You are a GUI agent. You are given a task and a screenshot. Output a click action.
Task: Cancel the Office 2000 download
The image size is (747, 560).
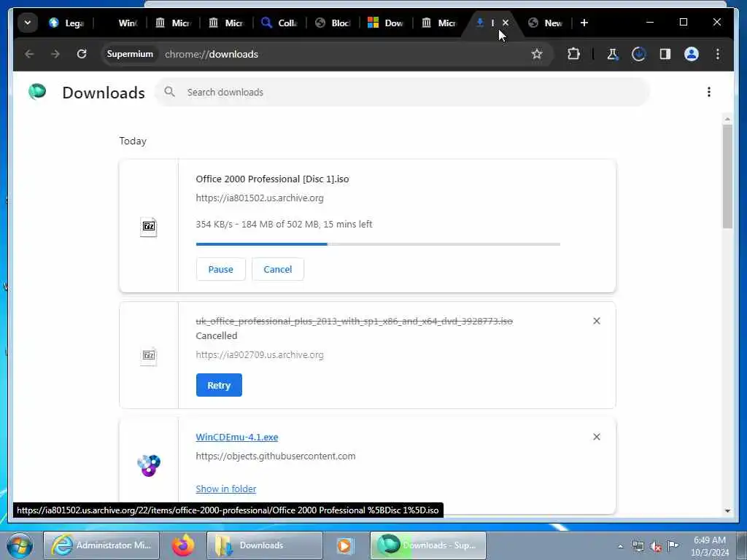(x=278, y=270)
